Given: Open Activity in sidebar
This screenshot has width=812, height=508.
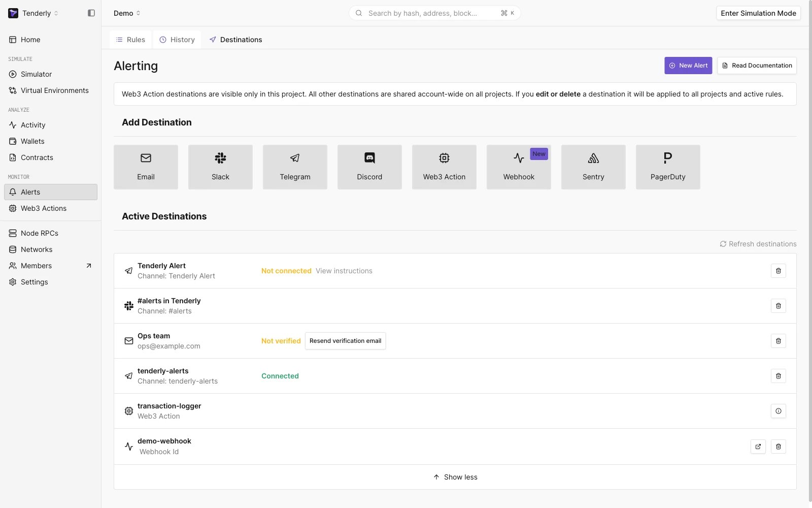Looking at the screenshot, I should [x=51, y=125].
